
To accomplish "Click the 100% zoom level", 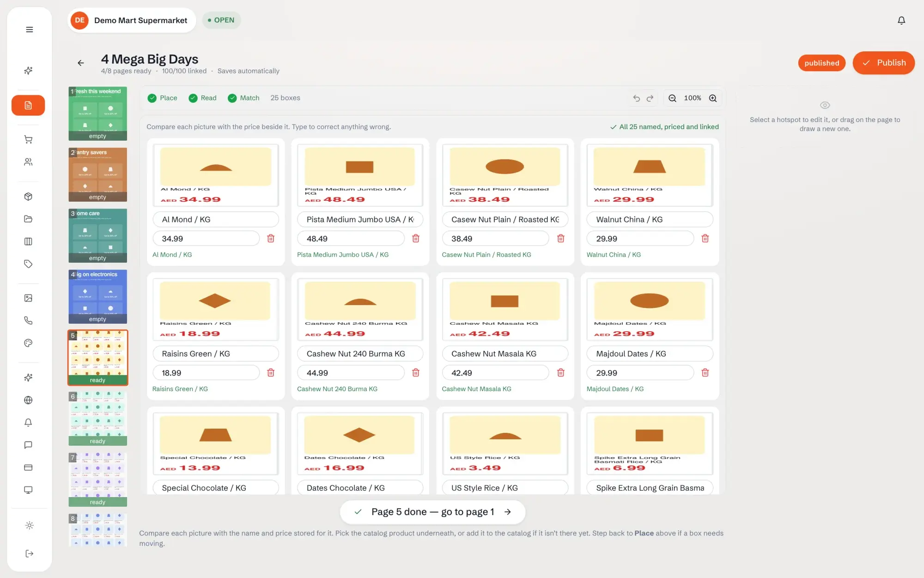I will point(693,98).
